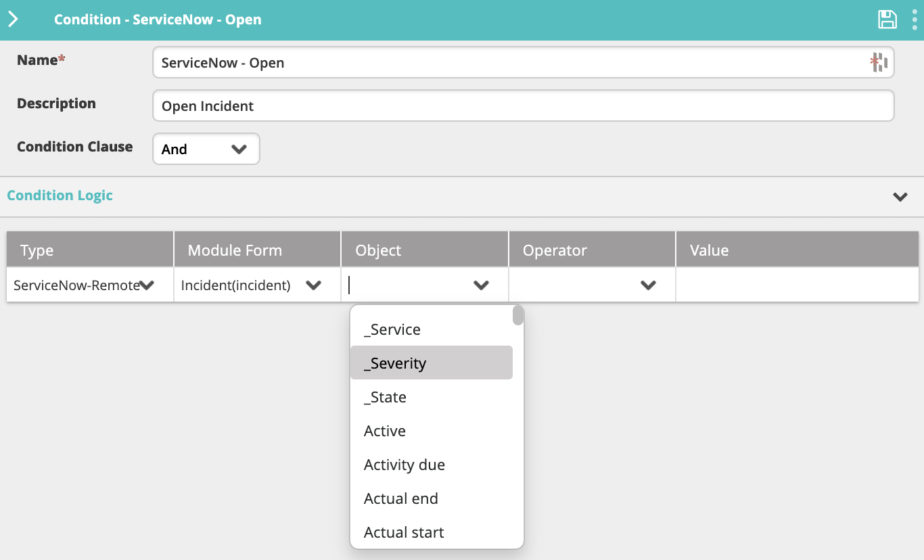Screen dimensions: 924x560
Task: Edit the Description input field
Action: point(524,106)
